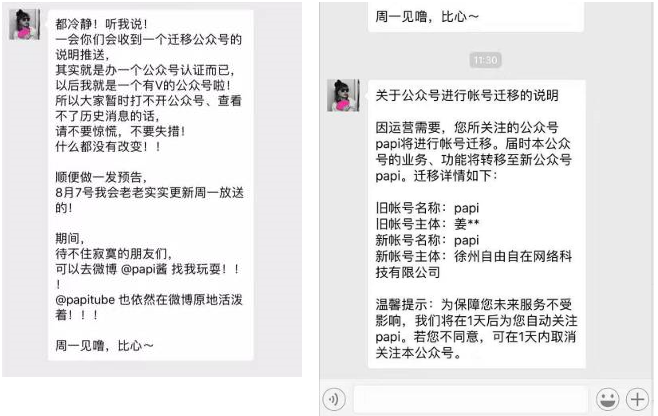Tap the voice input icon

coord(334,399)
